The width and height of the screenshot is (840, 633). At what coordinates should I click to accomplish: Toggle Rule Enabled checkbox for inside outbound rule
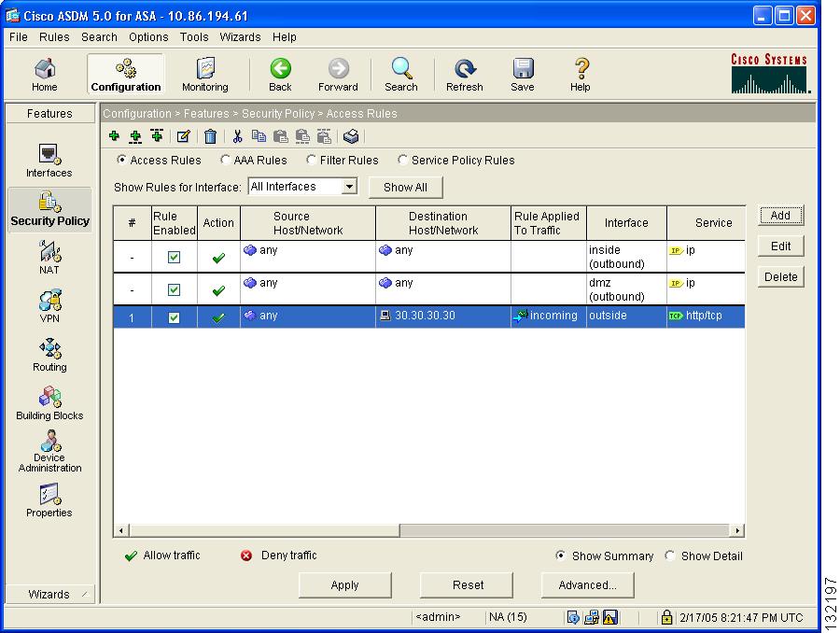tap(175, 258)
